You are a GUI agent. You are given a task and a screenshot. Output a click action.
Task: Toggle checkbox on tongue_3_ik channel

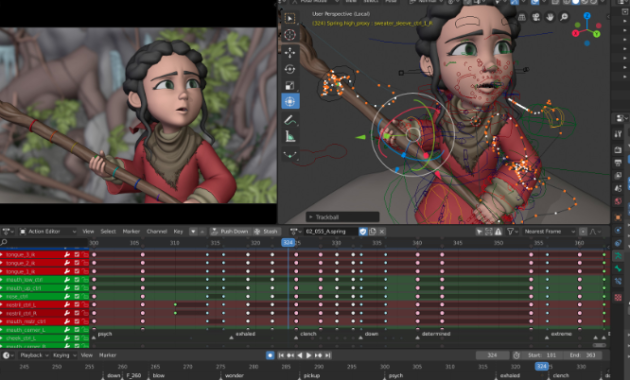click(x=76, y=255)
